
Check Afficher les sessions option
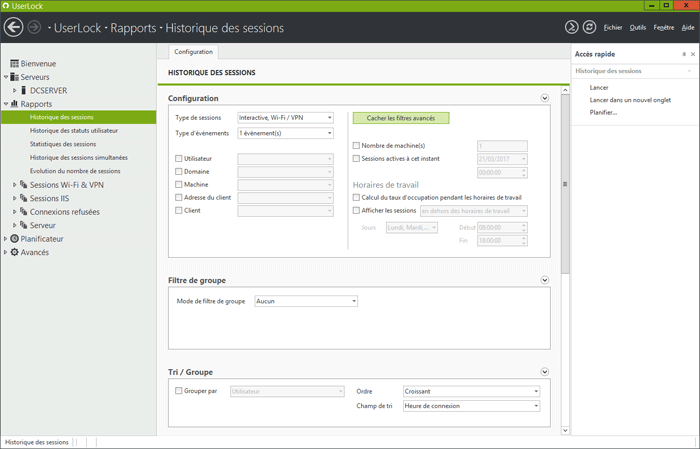(x=356, y=210)
